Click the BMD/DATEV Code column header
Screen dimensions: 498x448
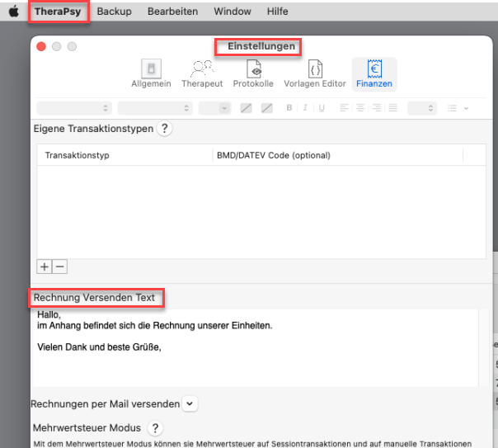point(337,155)
